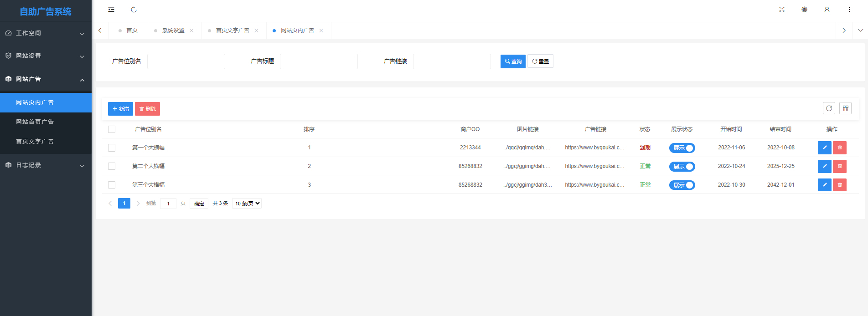This screenshot has height=316, width=868.
Task: Delete the 第三个大横幅 row using the trash icon
Action: click(x=839, y=185)
